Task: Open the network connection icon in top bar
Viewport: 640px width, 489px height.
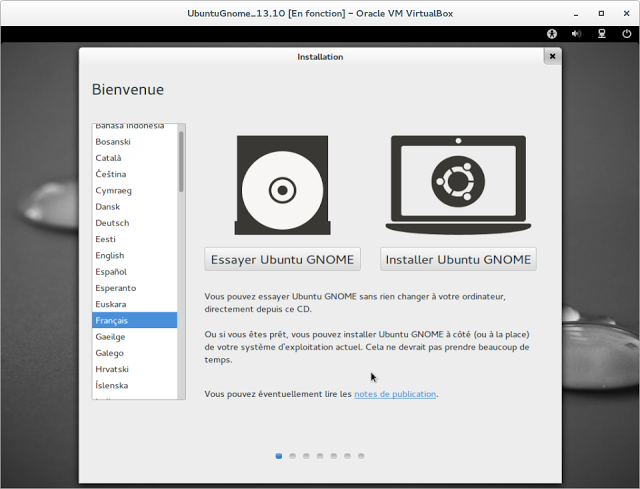Action: (602, 34)
